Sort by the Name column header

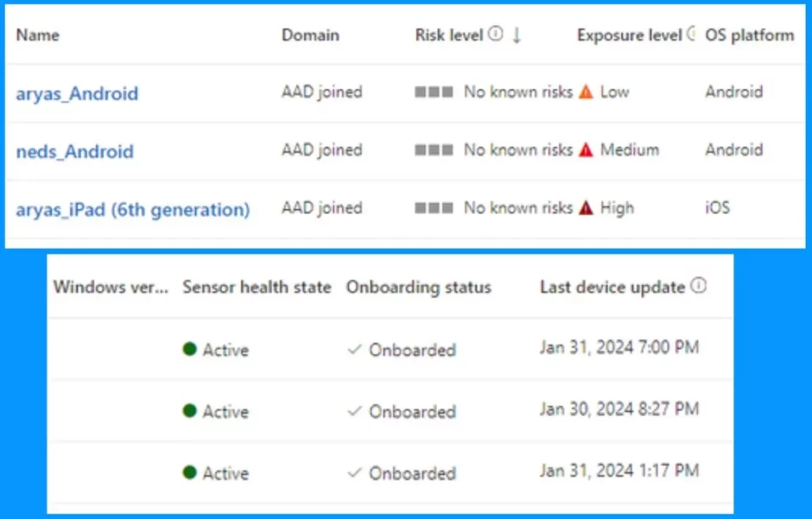click(x=38, y=35)
